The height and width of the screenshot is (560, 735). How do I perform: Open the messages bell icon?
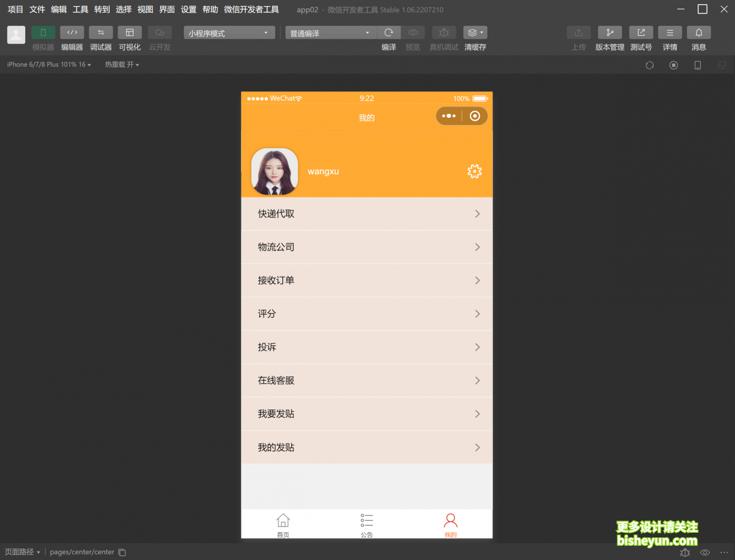(x=699, y=33)
